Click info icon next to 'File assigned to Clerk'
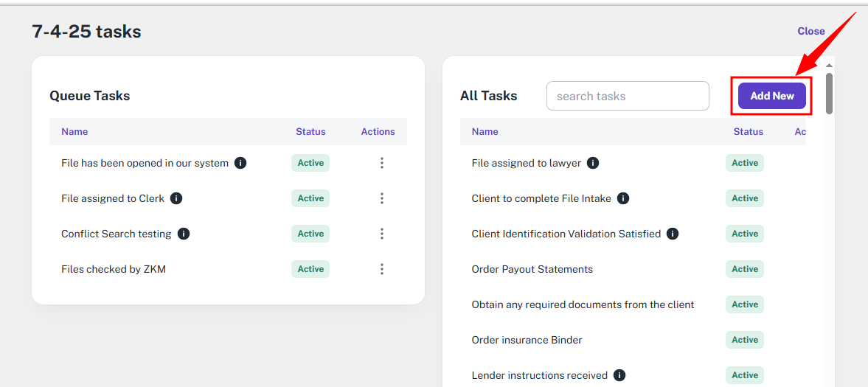The height and width of the screenshot is (387, 868). pos(176,198)
